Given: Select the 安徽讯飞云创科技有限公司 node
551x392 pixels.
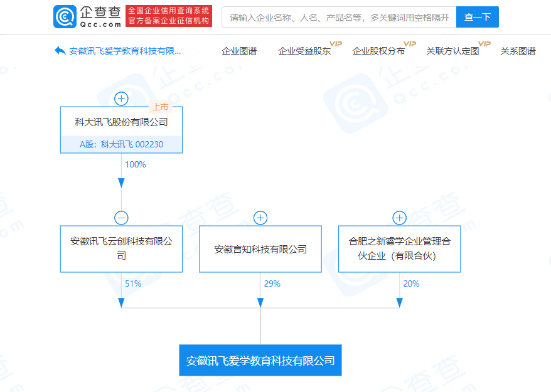Looking at the screenshot, I should 121,248.
